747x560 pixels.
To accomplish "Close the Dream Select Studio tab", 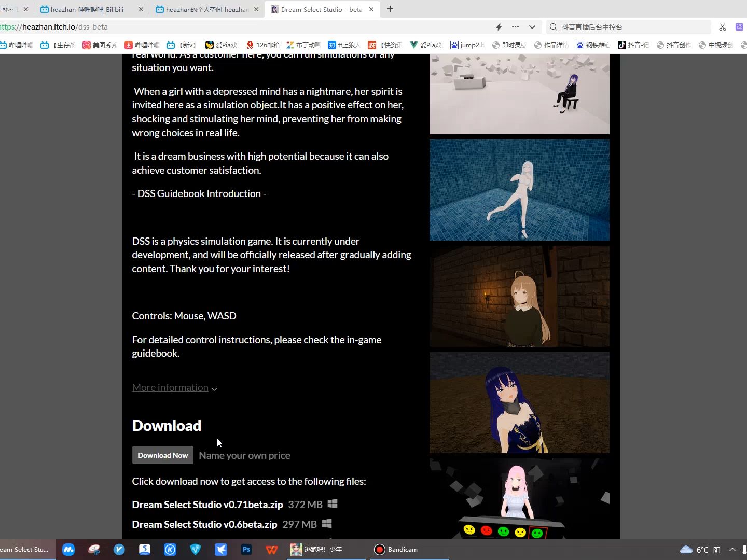I will pos(371,9).
